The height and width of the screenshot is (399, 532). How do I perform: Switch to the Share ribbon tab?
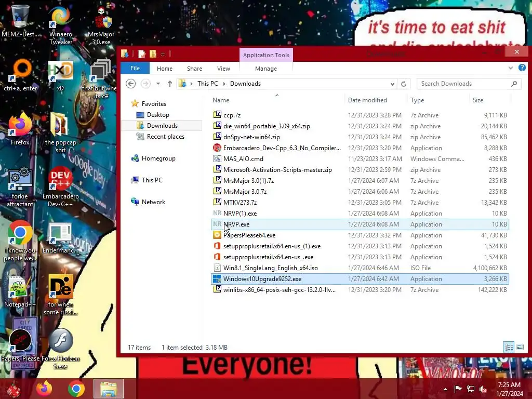(194, 69)
